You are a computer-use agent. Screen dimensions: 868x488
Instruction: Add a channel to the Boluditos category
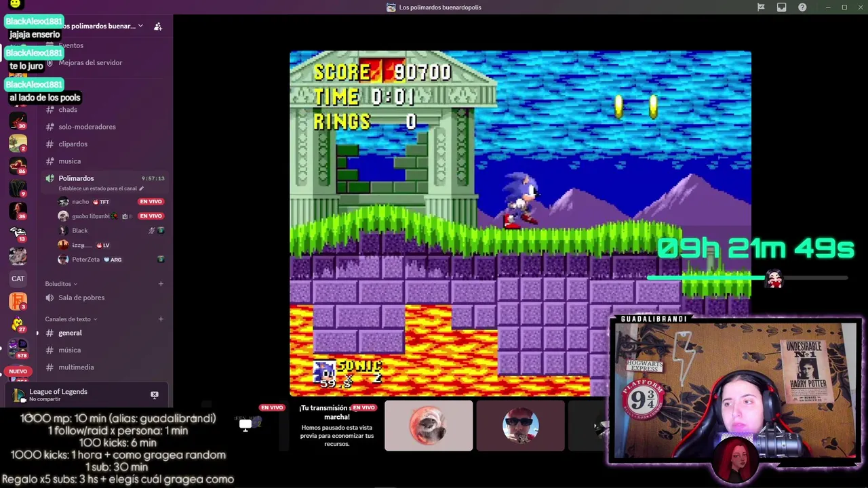(x=161, y=284)
